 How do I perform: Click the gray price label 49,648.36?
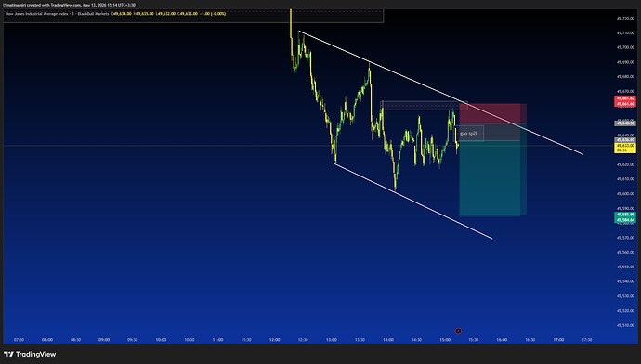[x=625, y=123]
